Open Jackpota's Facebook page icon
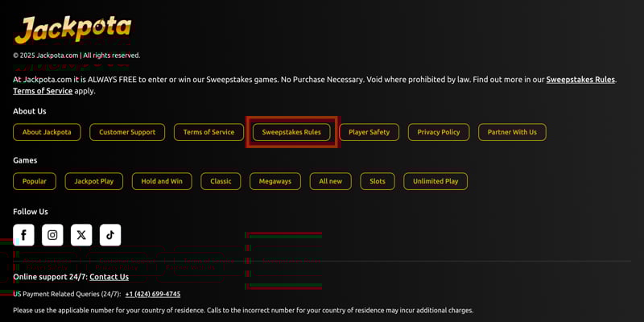 24,235
